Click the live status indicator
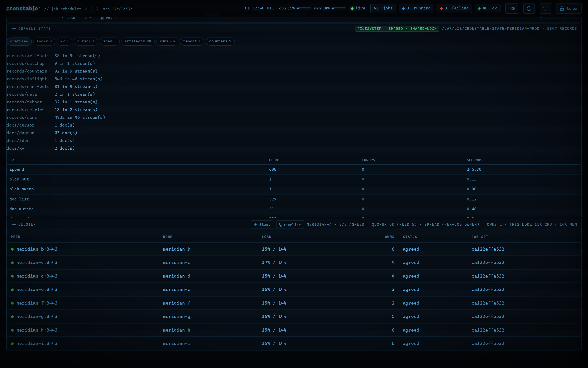Viewport: 588px width, 368px height. coord(358,8)
